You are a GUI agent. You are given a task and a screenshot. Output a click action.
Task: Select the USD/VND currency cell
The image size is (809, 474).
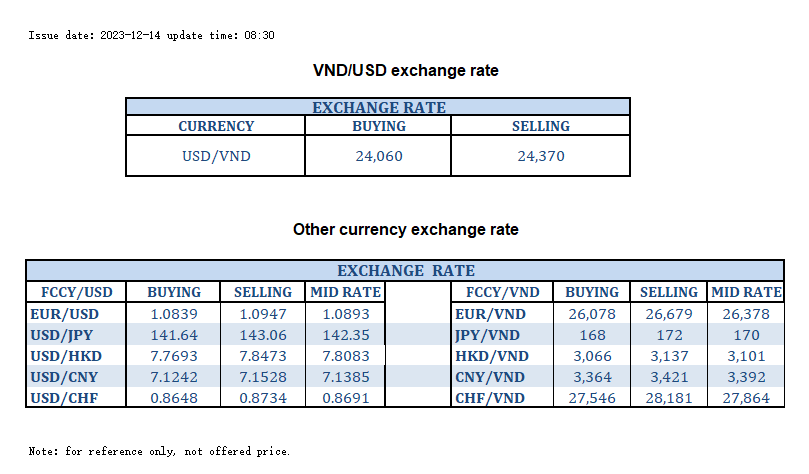point(216,156)
